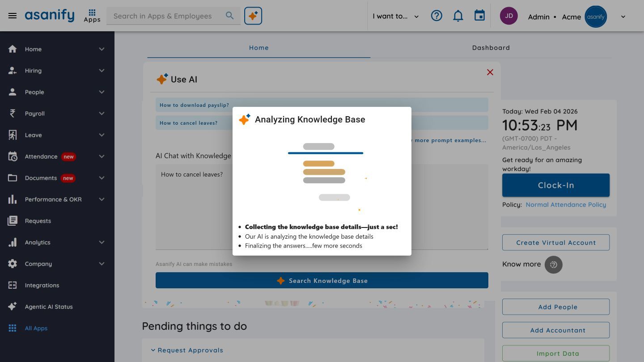644x362 pixels.
Task: Open the help question mark icon
Action: [436, 16]
